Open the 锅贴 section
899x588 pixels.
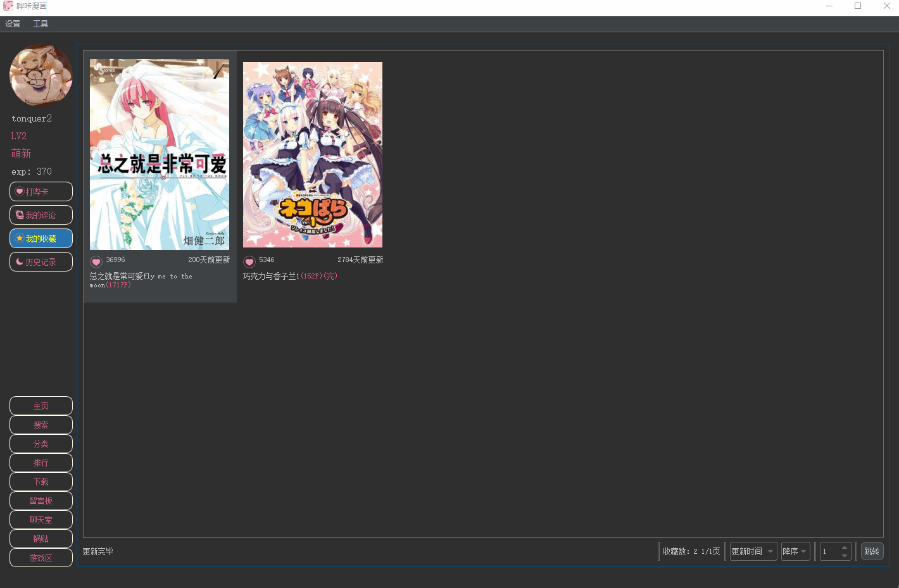(x=41, y=539)
